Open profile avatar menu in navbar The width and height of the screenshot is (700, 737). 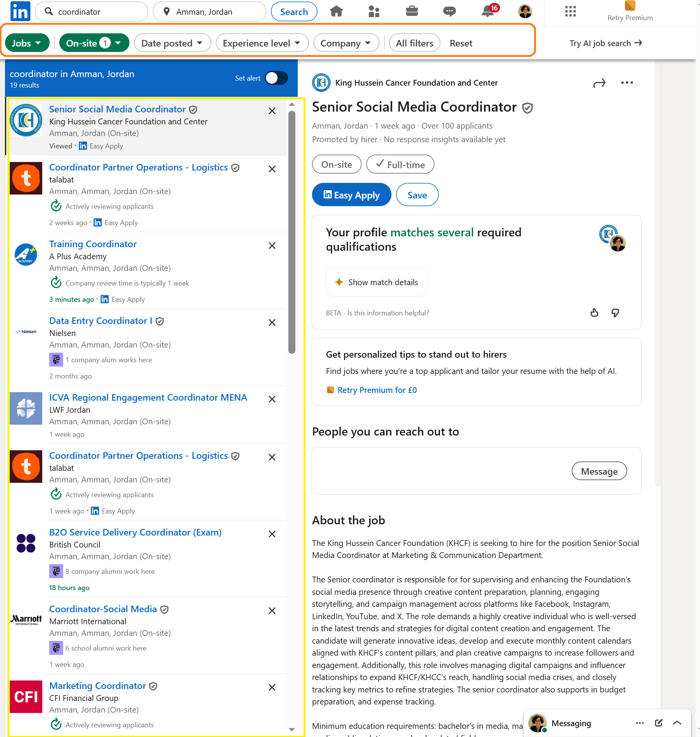[525, 11]
